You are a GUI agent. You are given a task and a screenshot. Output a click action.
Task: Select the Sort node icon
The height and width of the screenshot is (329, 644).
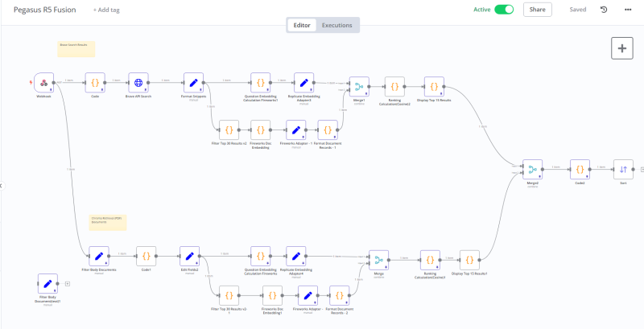pos(623,170)
